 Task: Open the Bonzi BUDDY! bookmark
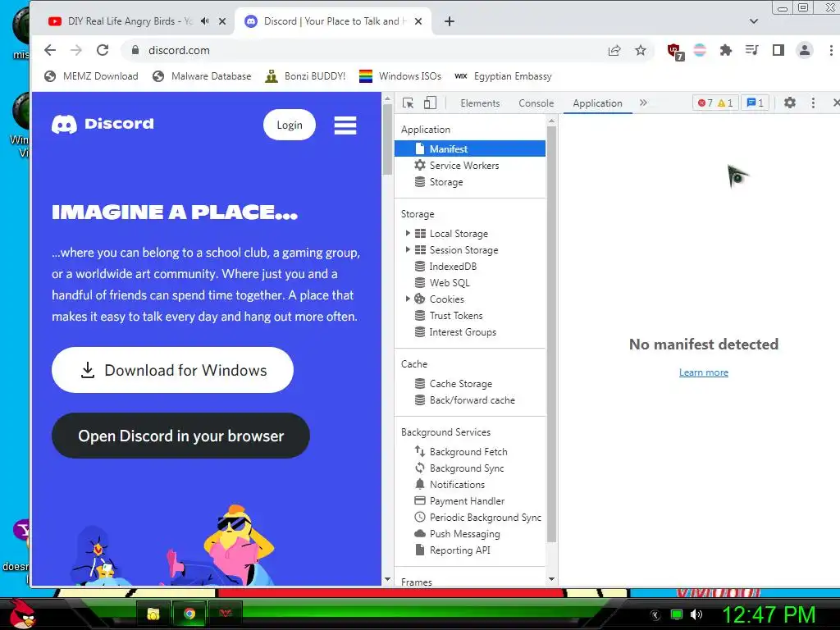pos(305,76)
